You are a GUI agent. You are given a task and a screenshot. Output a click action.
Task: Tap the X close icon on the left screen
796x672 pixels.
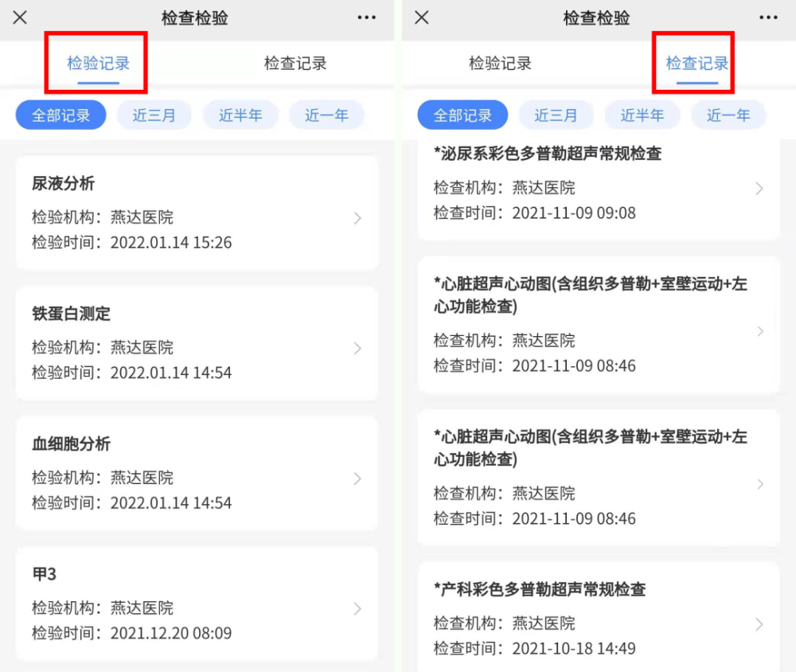[x=20, y=18]
